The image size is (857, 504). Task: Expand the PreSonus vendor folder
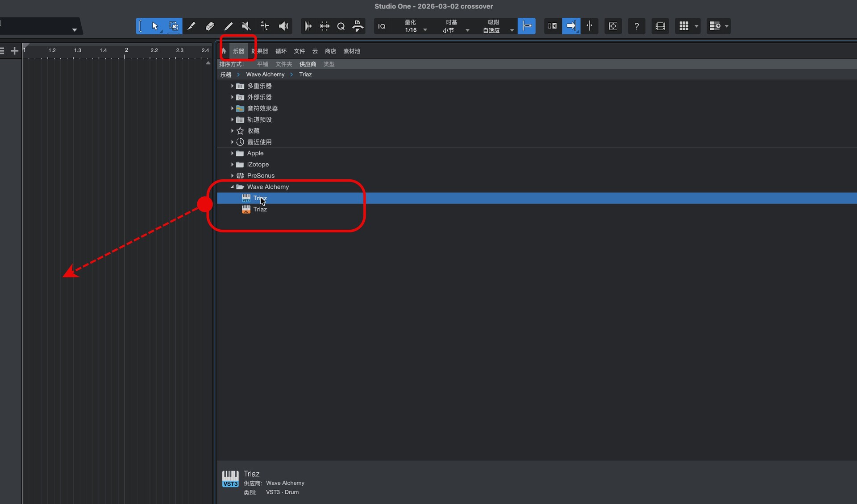232,176
